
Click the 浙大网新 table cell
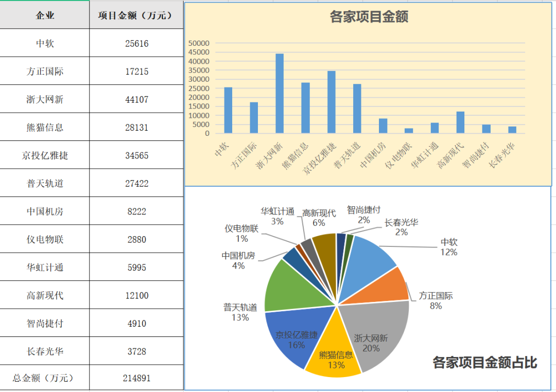point(45,99)
